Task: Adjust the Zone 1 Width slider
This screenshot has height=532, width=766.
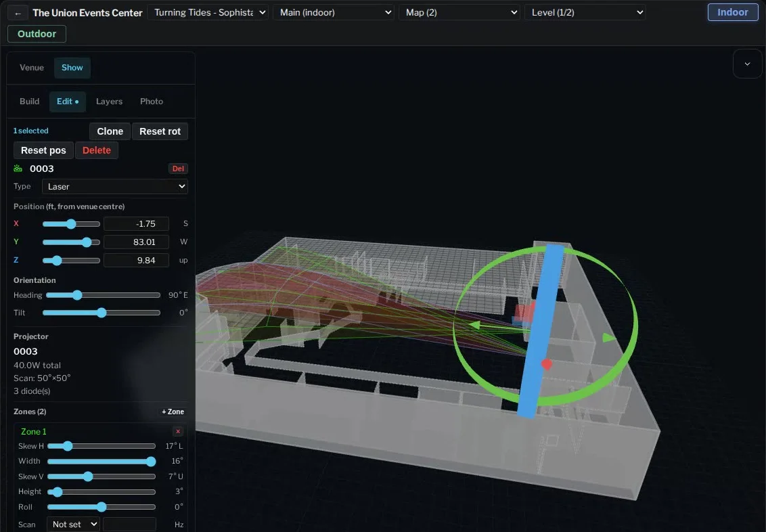Action: tap(102, 462)
